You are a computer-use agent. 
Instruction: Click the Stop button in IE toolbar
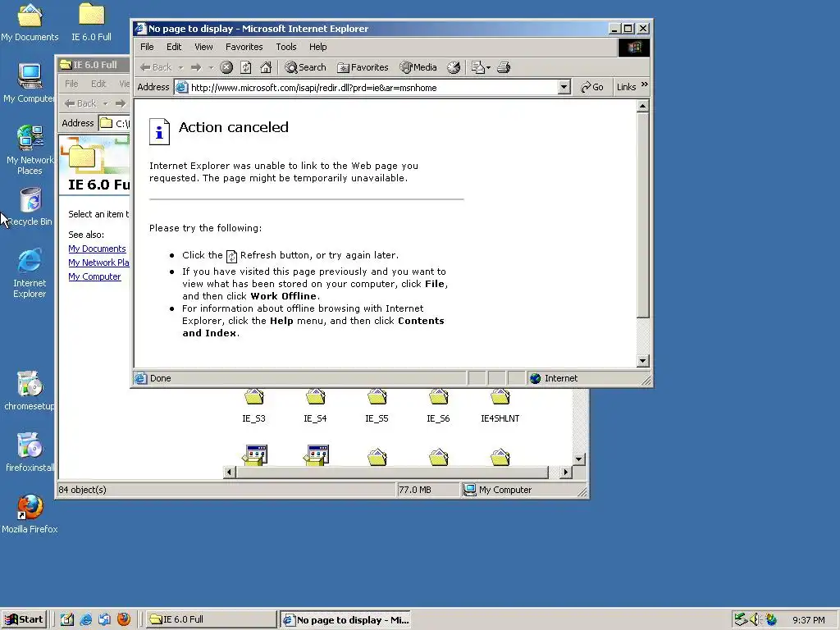click(x=226, y=67)
